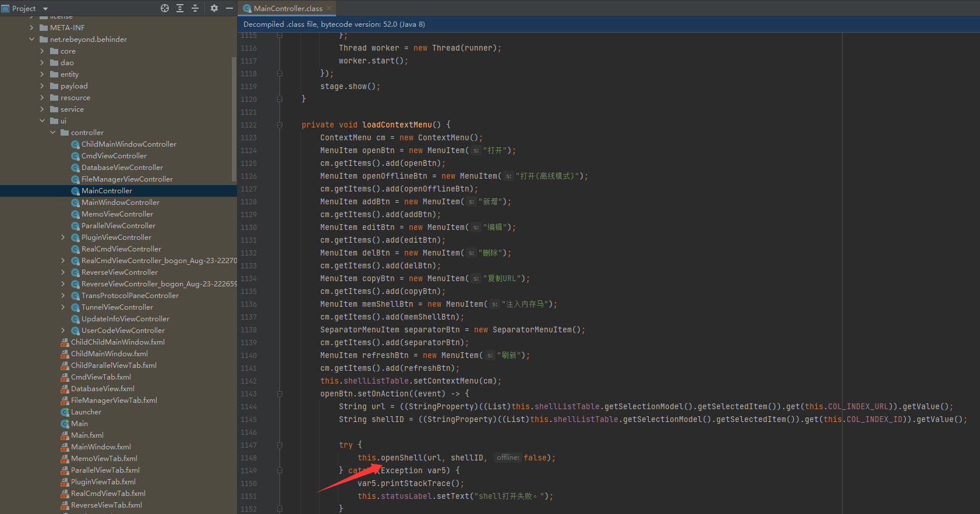Click the Expand All icon in Project panel

[180, 8]
